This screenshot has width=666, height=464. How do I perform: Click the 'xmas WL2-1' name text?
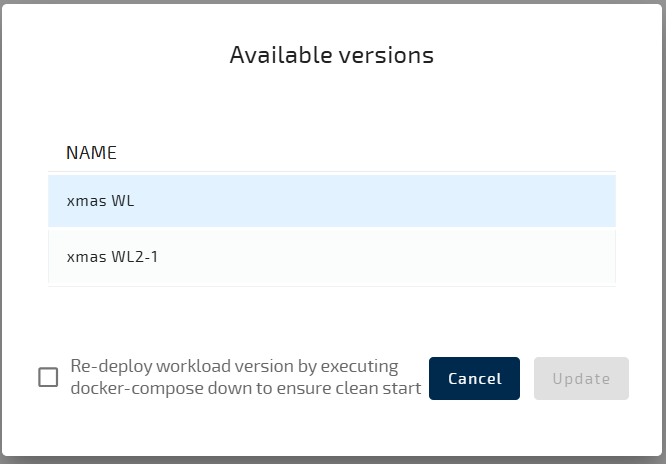coord(112,257)
